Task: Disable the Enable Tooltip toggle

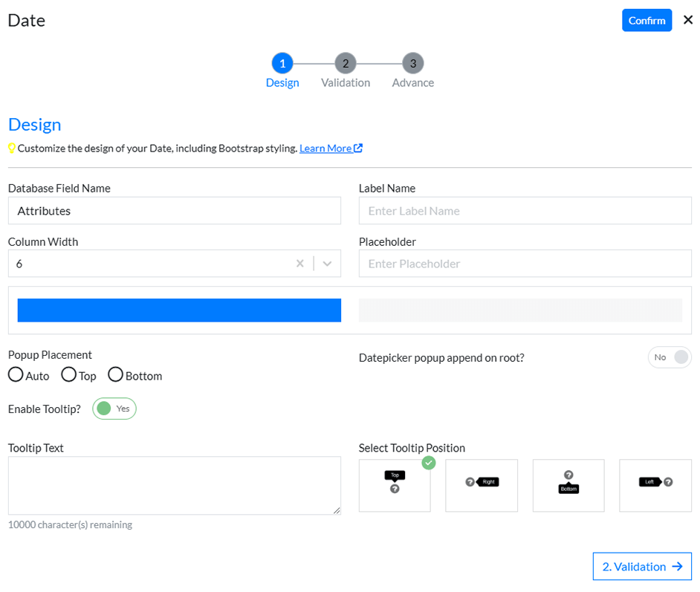Action: pos(114,409)
